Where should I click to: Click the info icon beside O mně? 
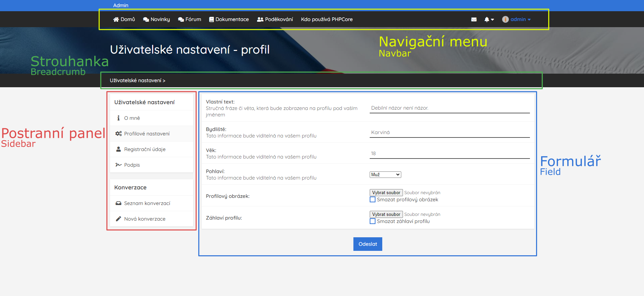click(x=118, y=118)
